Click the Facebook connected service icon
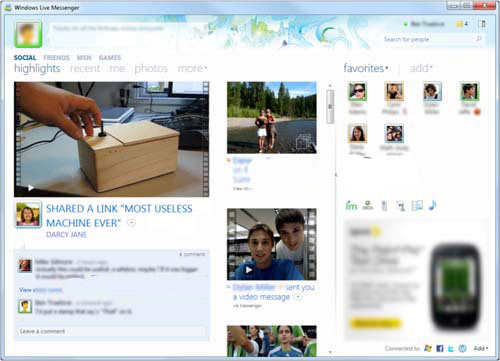This screenshot has height=361, width=500. [x=440, y=348]
